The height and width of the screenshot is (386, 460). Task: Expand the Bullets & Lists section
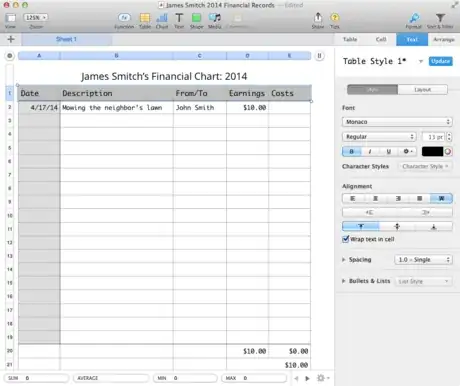coord(344,281)
